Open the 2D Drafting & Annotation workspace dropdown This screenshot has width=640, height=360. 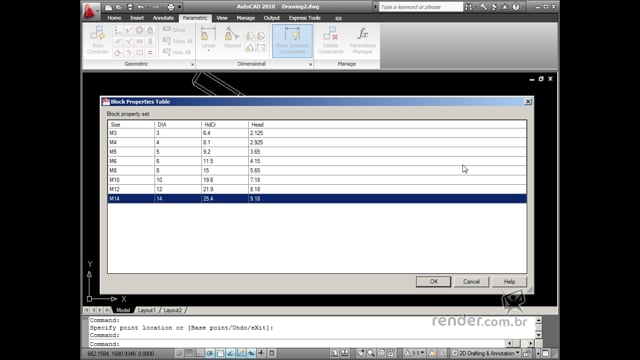[x=486, y=353]
